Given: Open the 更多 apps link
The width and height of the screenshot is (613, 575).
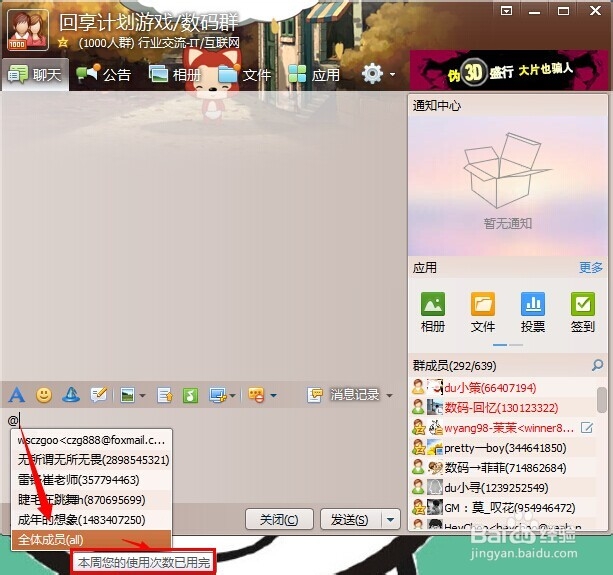Looking at the screenshot, I should (591, 268).
